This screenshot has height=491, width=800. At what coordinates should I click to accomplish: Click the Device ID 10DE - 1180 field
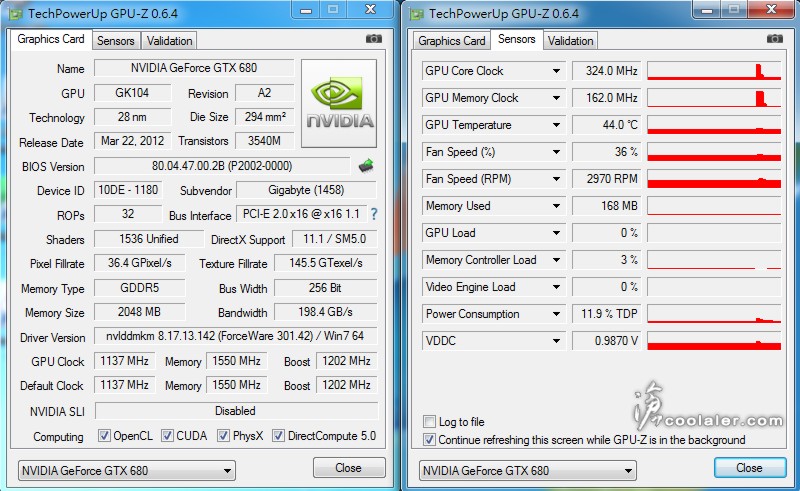pyautogui.click(x=128, y=190)
